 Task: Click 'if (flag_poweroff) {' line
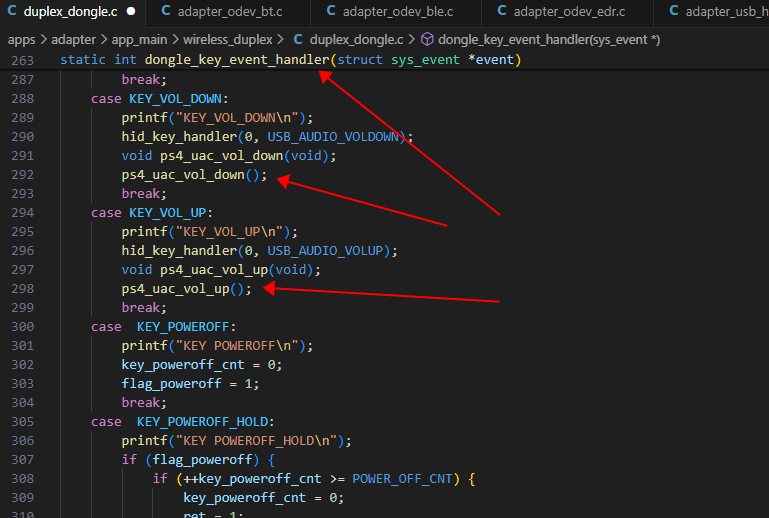point(198,460)
